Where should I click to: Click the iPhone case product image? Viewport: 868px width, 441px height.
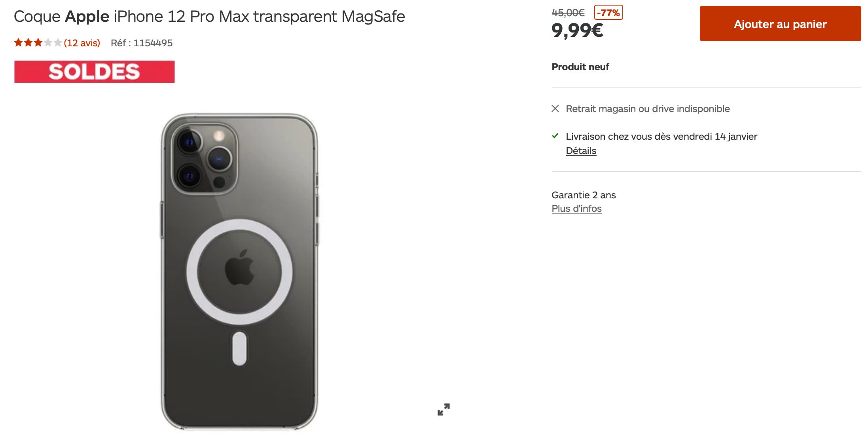click(x=239, y=272)
